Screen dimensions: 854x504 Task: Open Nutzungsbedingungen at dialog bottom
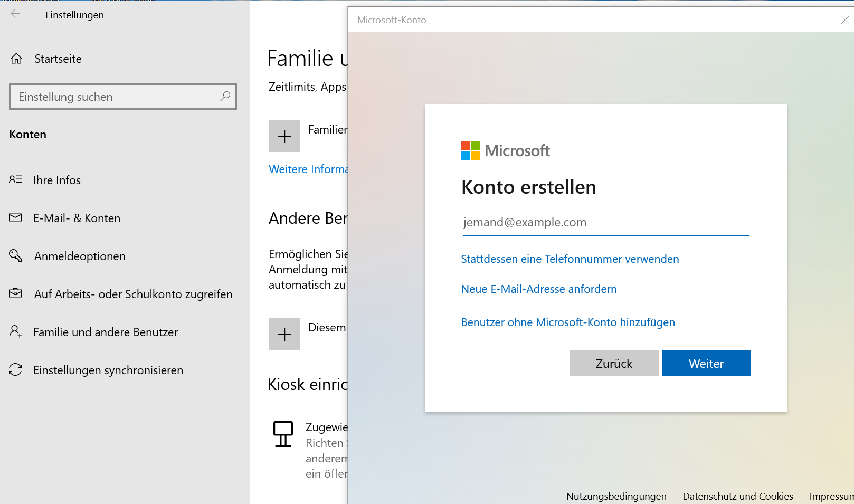[x=616, y=496]
